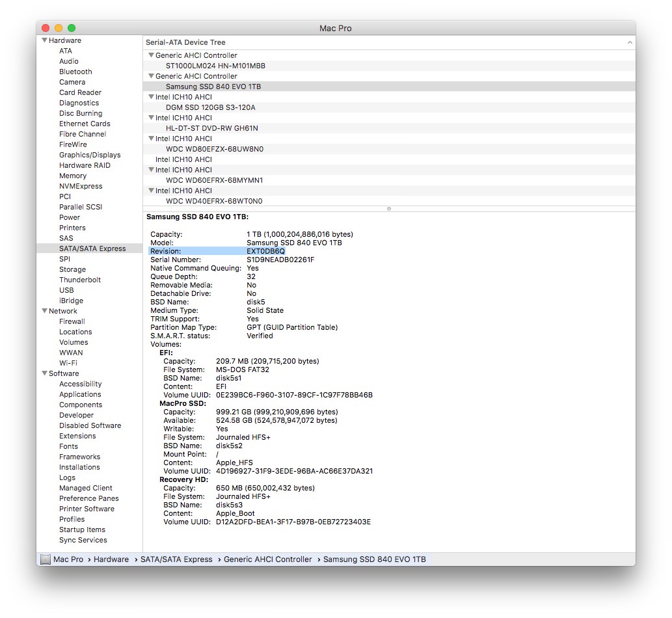Collapse Intel ICH10 AHCI above WDC WD60EFRX
The width and height of the screenshot is (672, 618).
coord(151,170)
